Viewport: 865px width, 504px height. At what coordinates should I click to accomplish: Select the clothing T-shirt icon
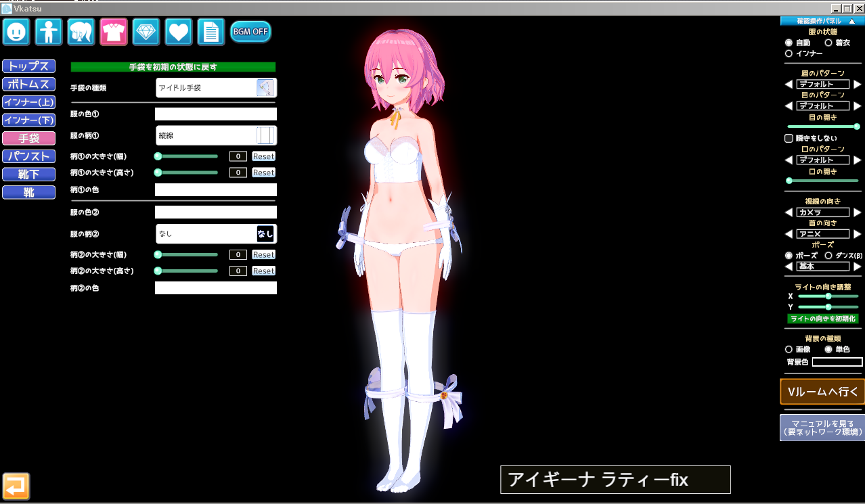[114, 32]
